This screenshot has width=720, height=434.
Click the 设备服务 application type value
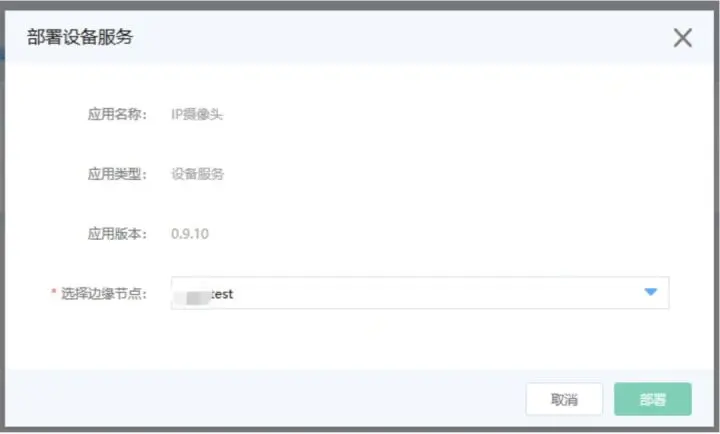(x=197, y=174)
